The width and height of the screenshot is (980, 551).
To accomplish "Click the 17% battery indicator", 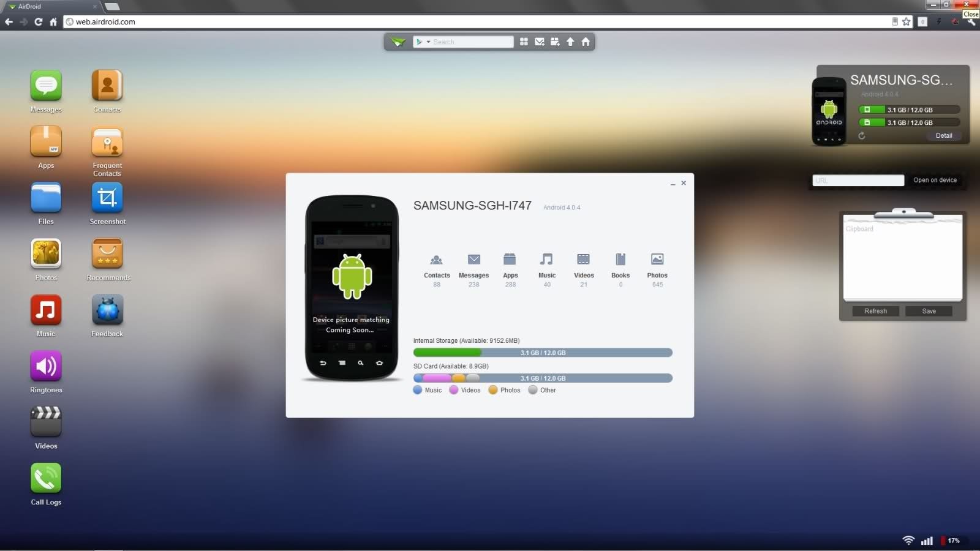I will click(x=950, y=541).
